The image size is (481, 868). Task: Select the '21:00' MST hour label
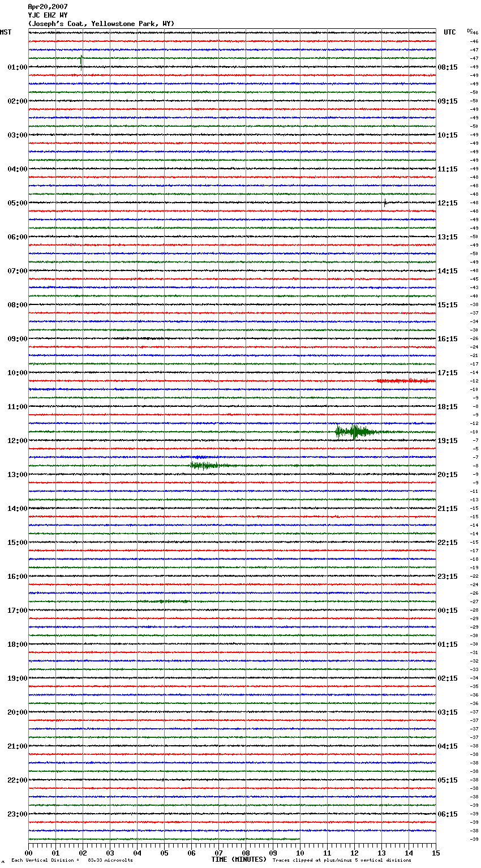[18, 746]
